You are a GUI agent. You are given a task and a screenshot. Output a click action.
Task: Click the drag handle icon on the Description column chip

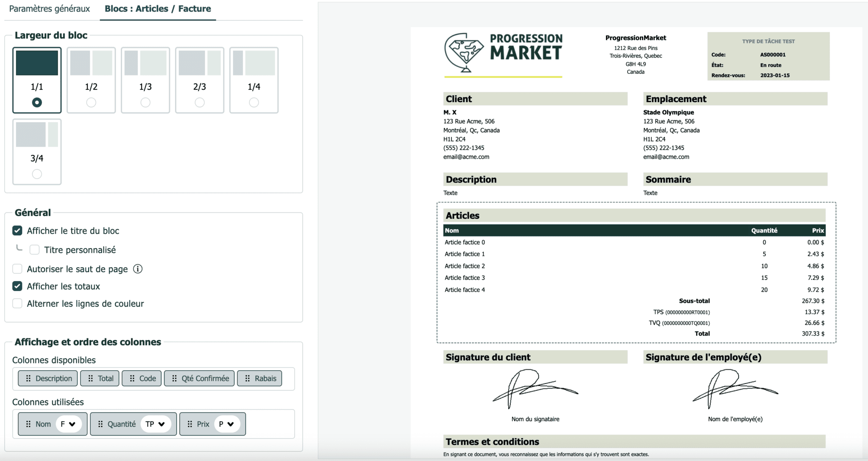point(28,378)
